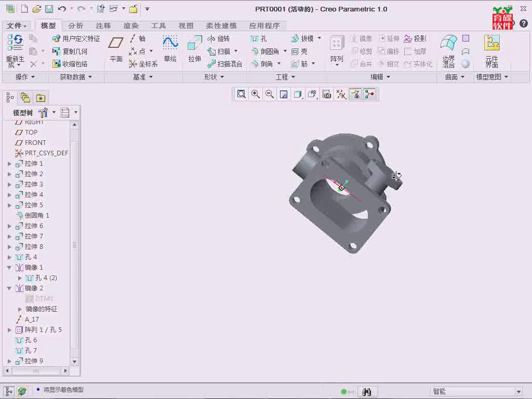
Task: Undo the last action
Action: tap(62, 9)
